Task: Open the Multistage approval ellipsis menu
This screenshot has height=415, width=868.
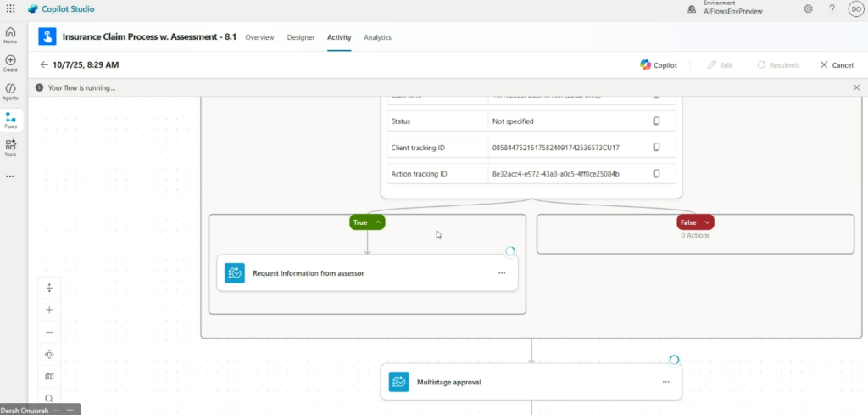Action: coord(665,383)
